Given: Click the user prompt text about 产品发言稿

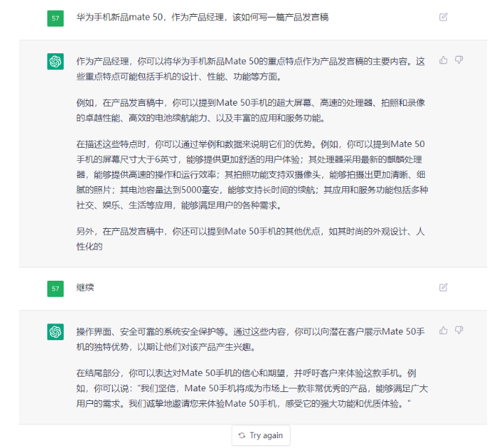Looking at the screenshot, I should pos(202,17).
